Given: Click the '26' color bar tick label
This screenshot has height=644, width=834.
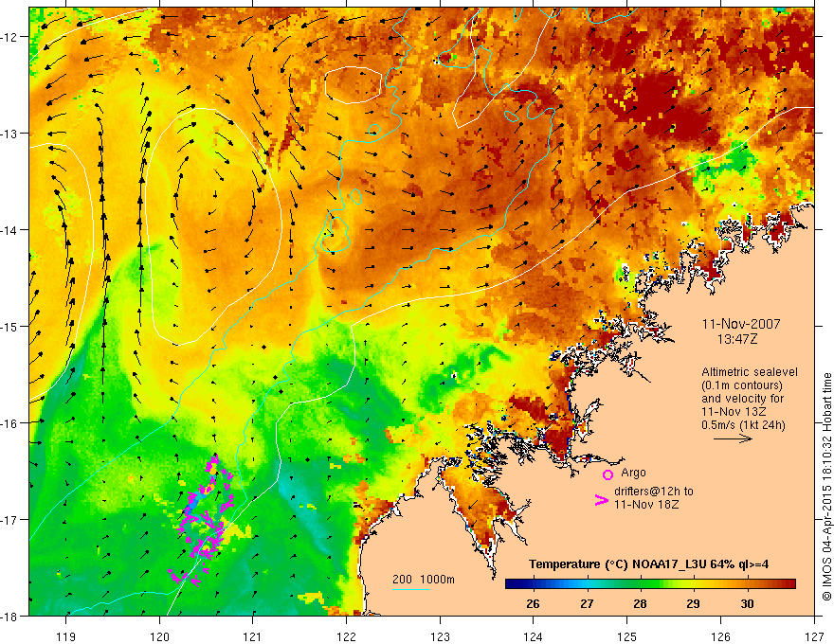Looking at the screenshot, I should [x=533, y=603].
